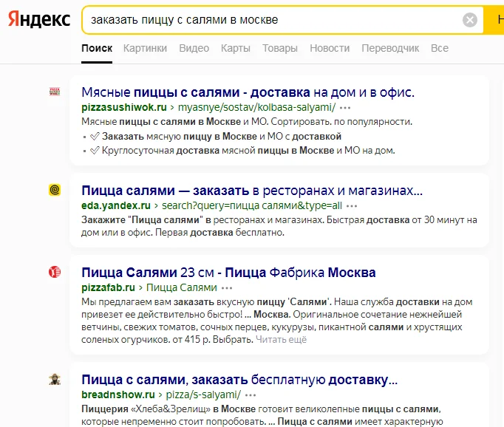
Task: Click snippet 'Закажите "Пицца салями" в ресторанах'
Action: tap(279, 226)
